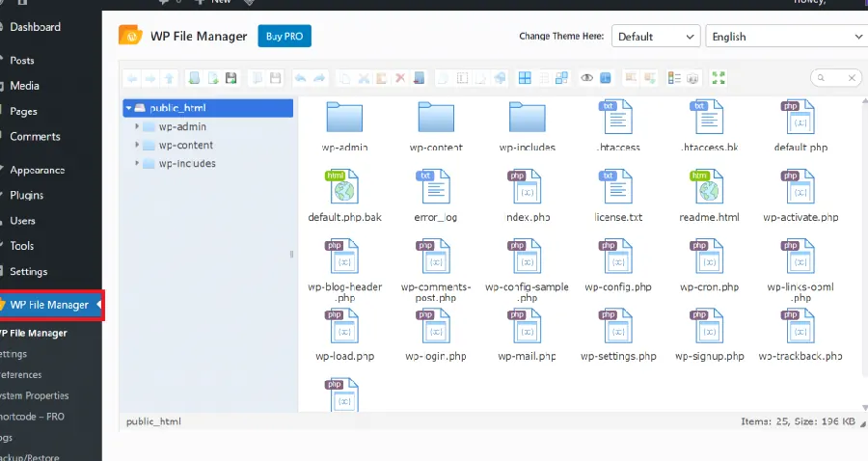This screenshot has width=868, height=461.
Task: Click the highlighted WP File Manager menu item
Action: click(x=51, y=305)
